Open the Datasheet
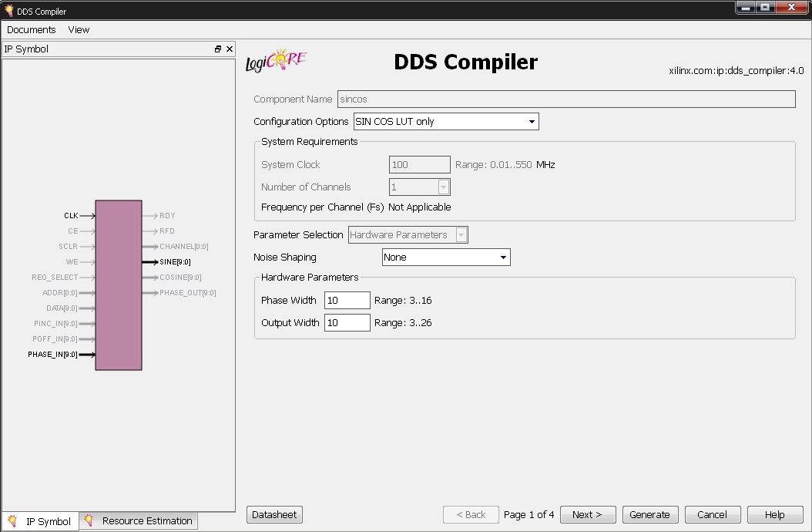 [274, 515]
